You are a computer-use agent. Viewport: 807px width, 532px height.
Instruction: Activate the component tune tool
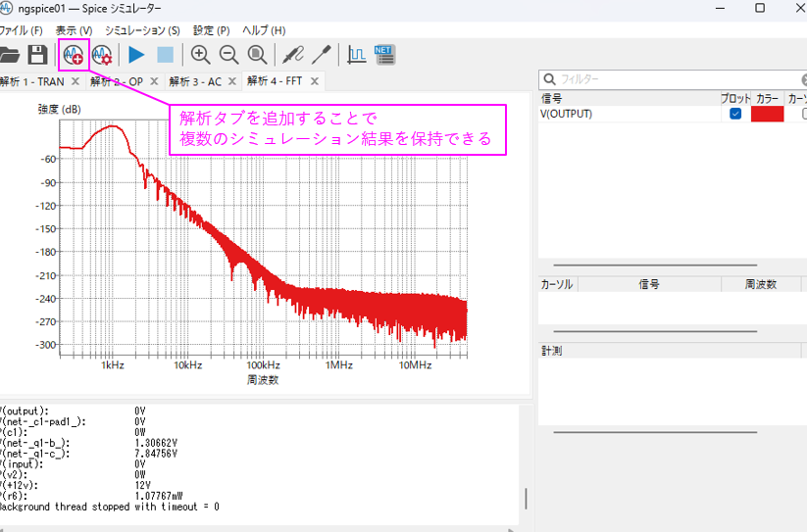point(322,55)
